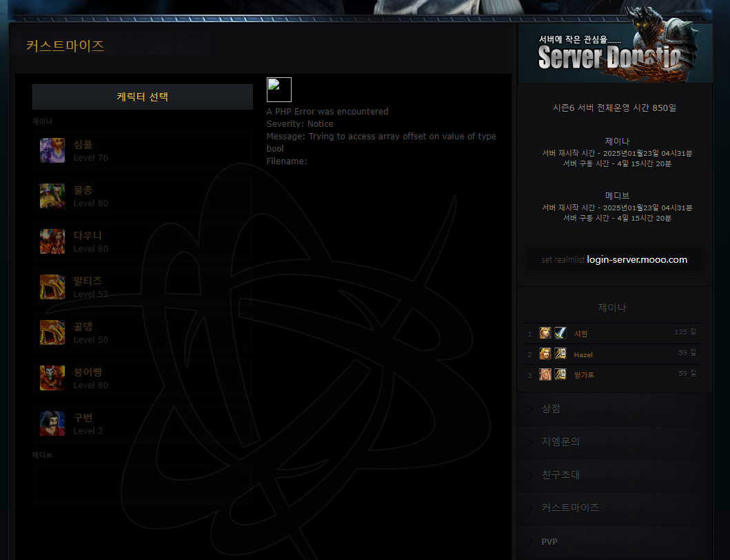Click the "Level 50" text under 골뎅
The width and height of the screenshot is (730, 560).
coord(91,340)
